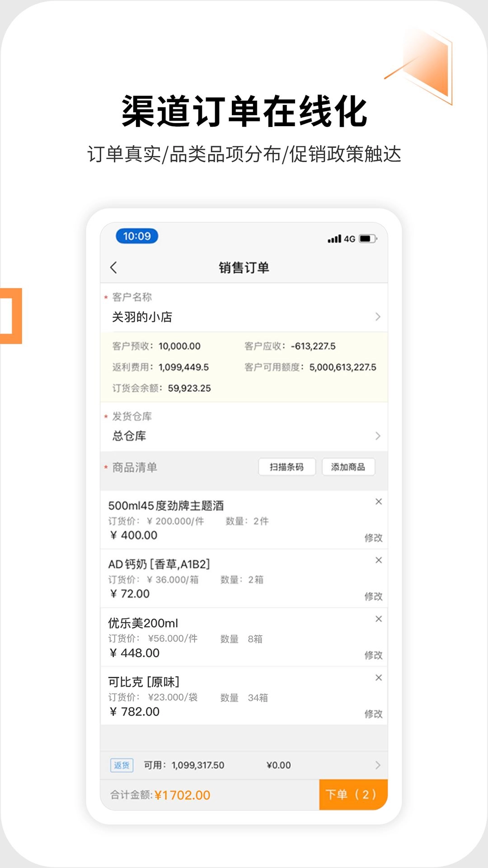Tap the price ¥ 36.000/箱
The width and height of the screenshot is (488, 868).
pyautogui.click(x=173, y=580)
